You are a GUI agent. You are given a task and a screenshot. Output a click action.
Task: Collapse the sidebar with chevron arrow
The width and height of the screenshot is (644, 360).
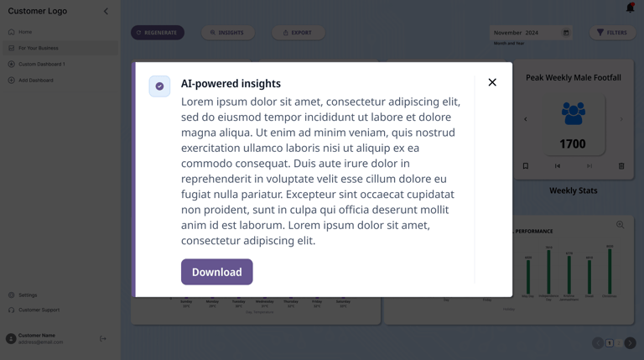pyautogui.click(x=106, y=11)
